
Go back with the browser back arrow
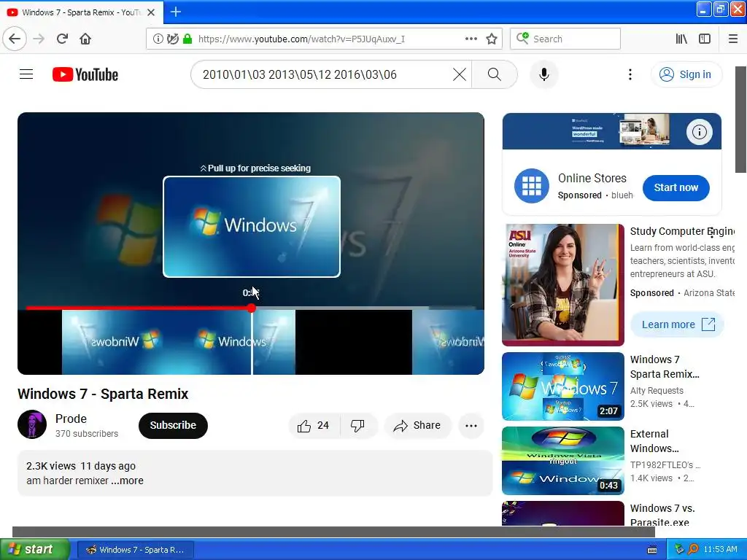point(15,39)
